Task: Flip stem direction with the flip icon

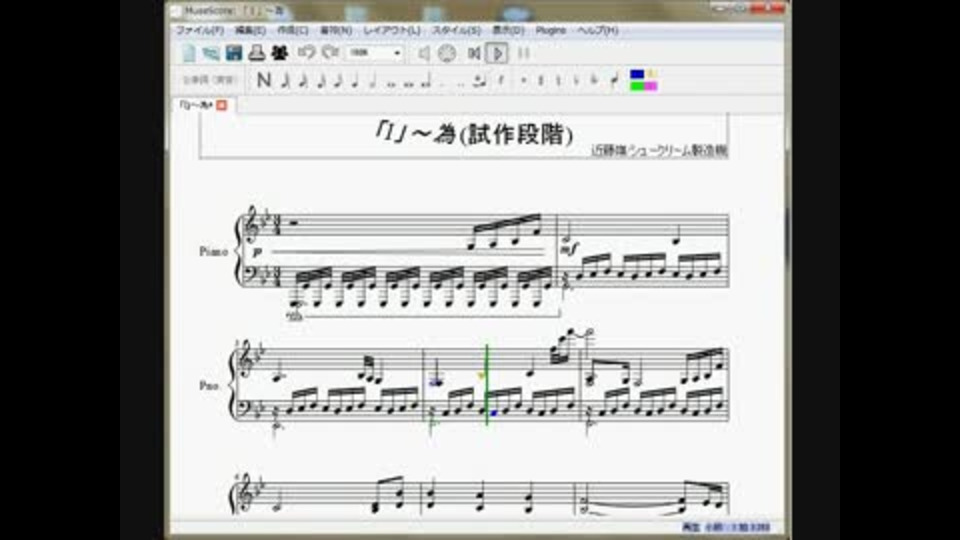Action: coord(614,80)
